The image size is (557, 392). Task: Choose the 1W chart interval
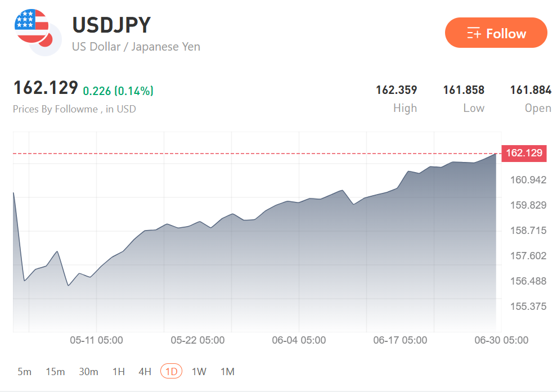199,371
